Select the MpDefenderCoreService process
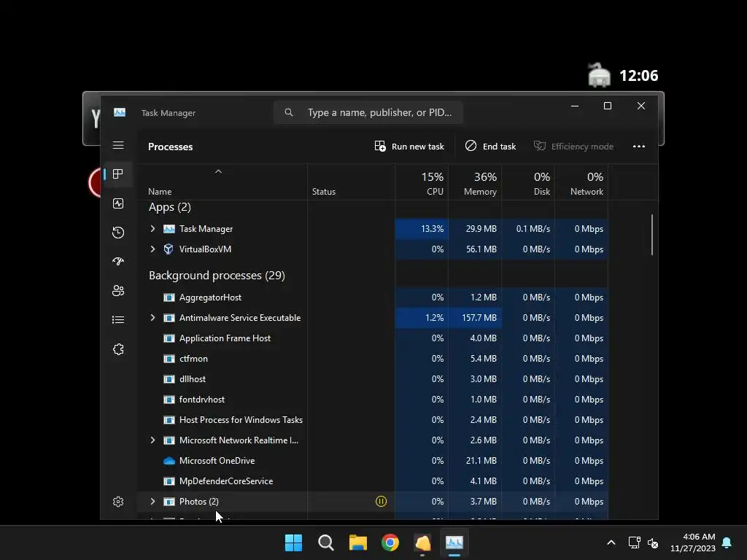 pyautogui.click(x=373, y=481)
